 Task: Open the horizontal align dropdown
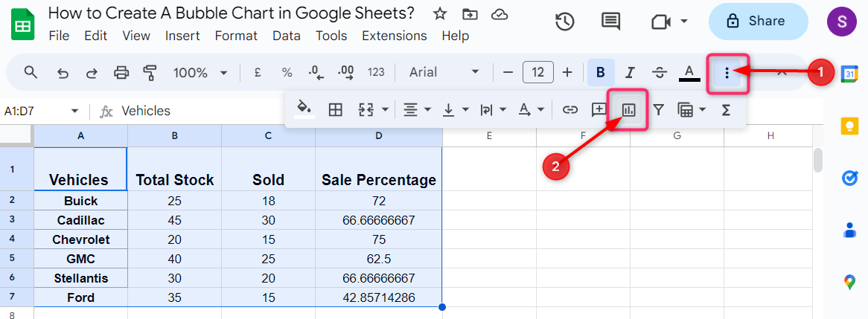pos(417,110)
